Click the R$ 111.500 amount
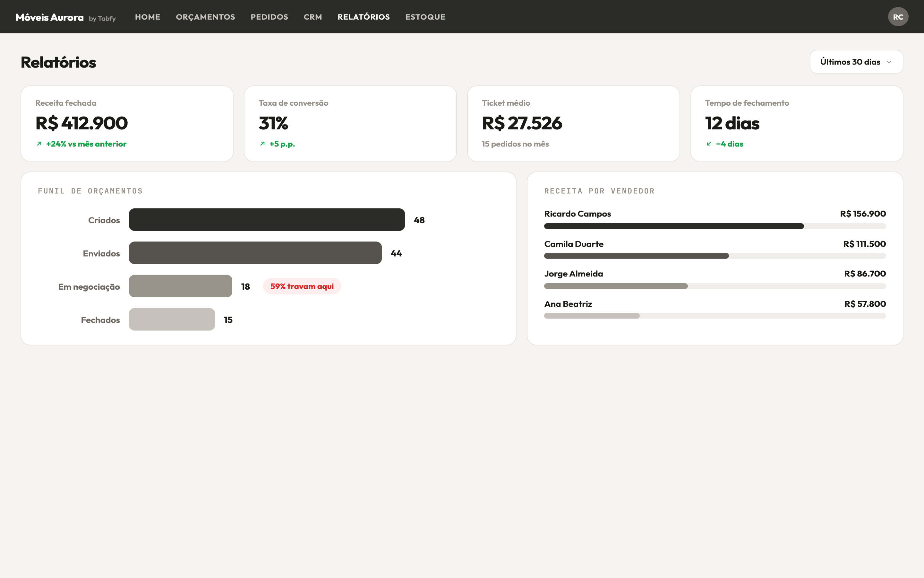This screenshot has height=578, width=924. (x=864, y=244)
